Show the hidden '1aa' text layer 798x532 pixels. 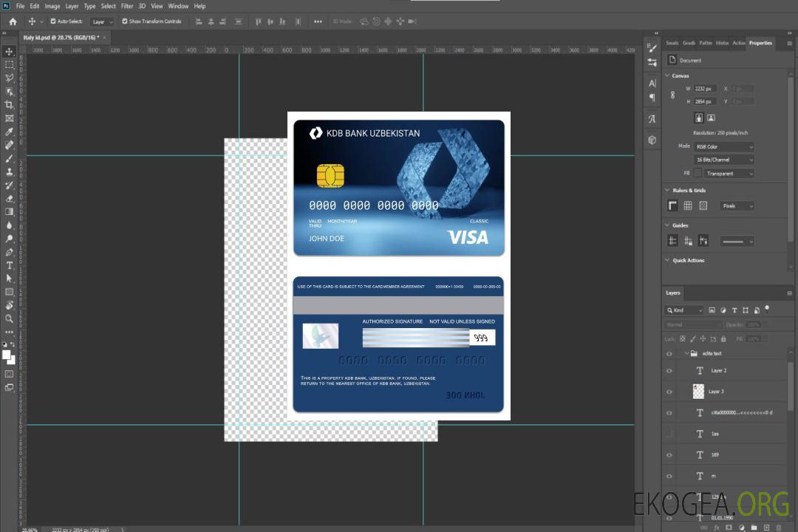669,434
